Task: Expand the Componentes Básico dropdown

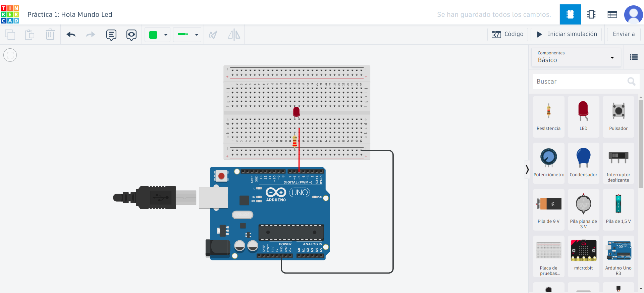Action: (576, 57)
